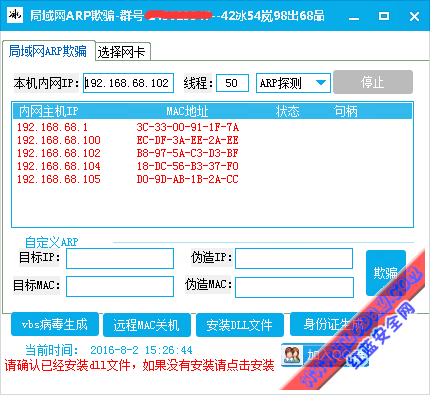The image size is (430, 395).
Task: Expand the ARP探测 dropdown
Action: (293, 83)
